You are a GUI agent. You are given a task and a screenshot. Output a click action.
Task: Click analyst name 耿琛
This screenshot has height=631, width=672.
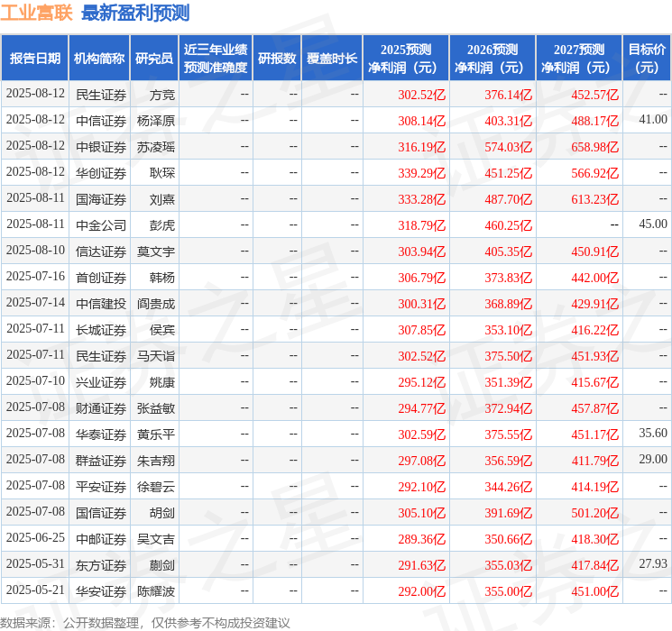[162, 173]
